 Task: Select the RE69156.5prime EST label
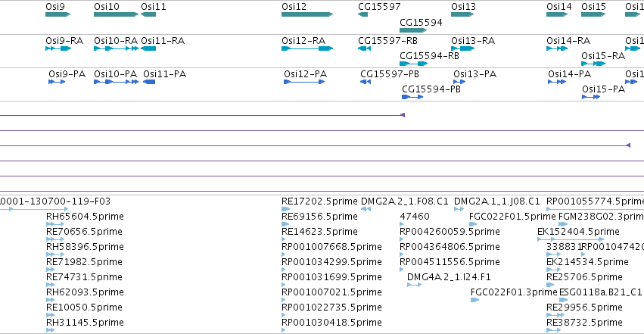[x=319, y=217]
